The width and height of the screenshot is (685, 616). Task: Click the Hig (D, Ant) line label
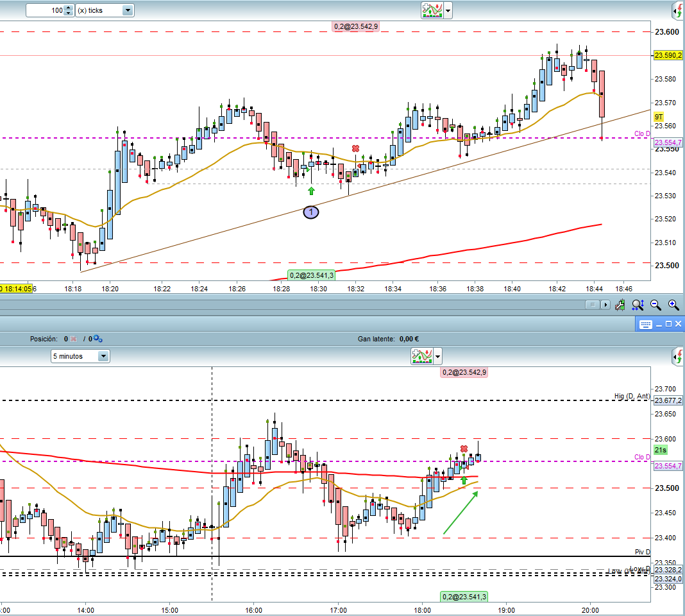coord(632,396)
